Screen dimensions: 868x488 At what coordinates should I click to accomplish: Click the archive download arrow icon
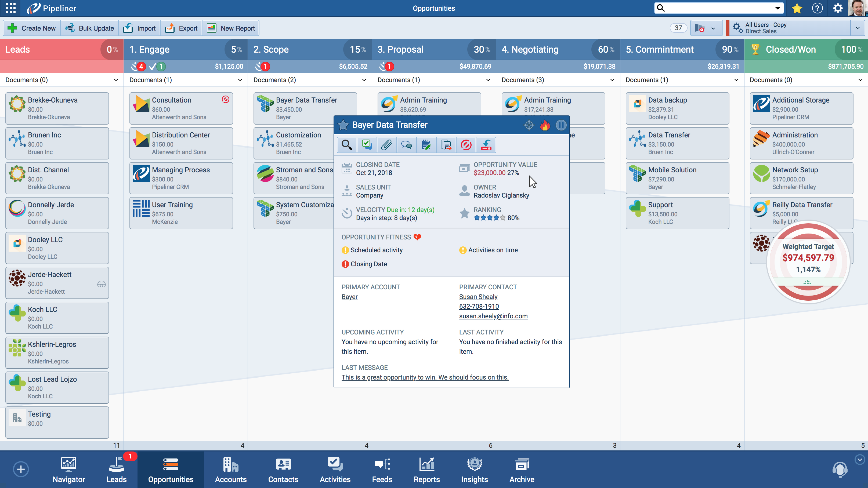coord(486,145)
